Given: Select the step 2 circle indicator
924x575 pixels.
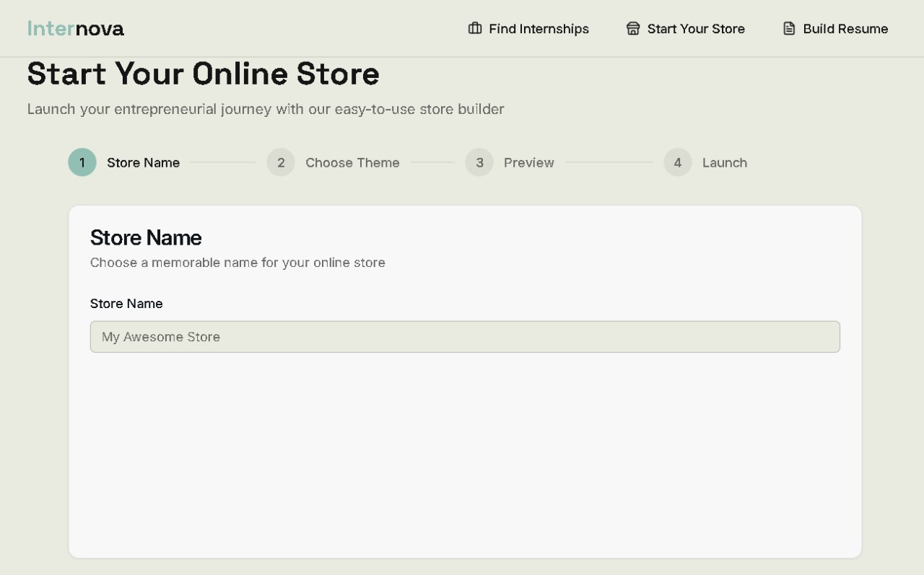Looking at the screenshot, I should 281,162.
